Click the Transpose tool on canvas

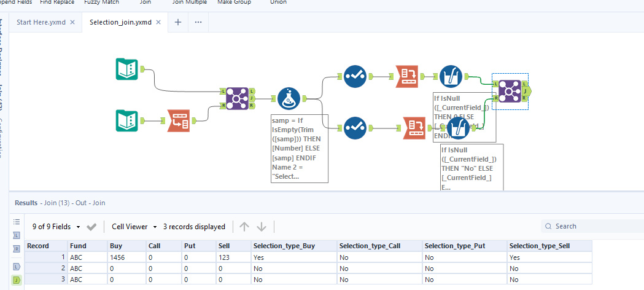(179, 120)
